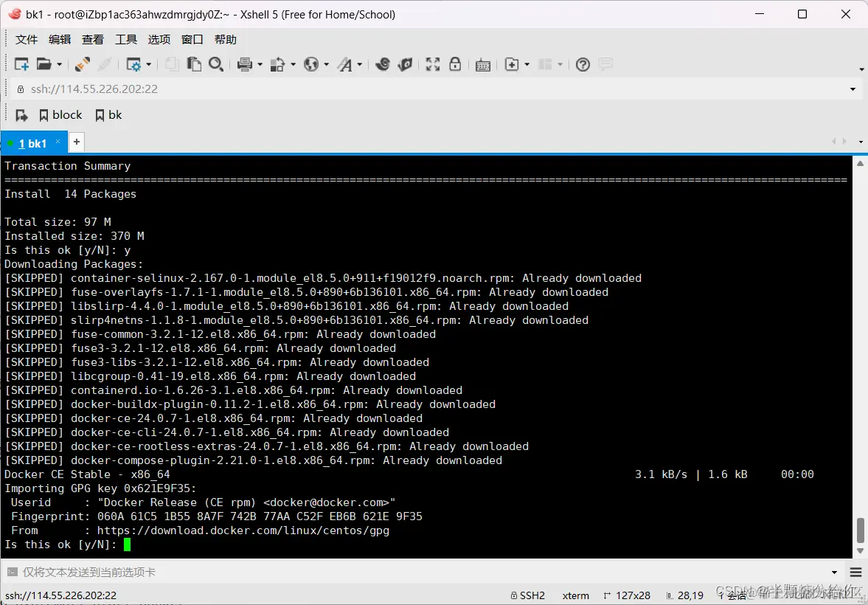Expand the Open folder dropdown arrow
The height and width of the screenshot is (605, 868).
click(59, 65)
